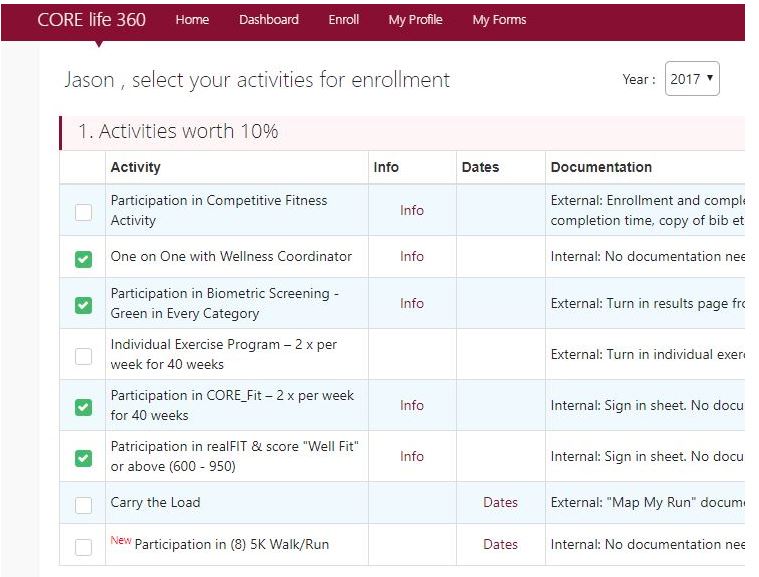Go to the Dashboard page
The width and height of the screenshot is (759, 577).
pos(268,20)
